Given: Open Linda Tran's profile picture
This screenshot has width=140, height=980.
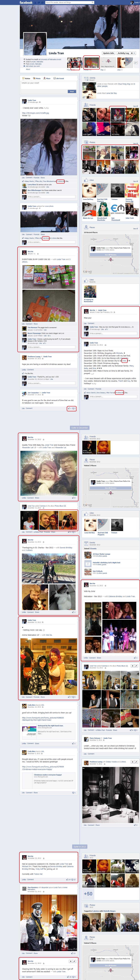Looking at the screenshot, I should 35,44.
